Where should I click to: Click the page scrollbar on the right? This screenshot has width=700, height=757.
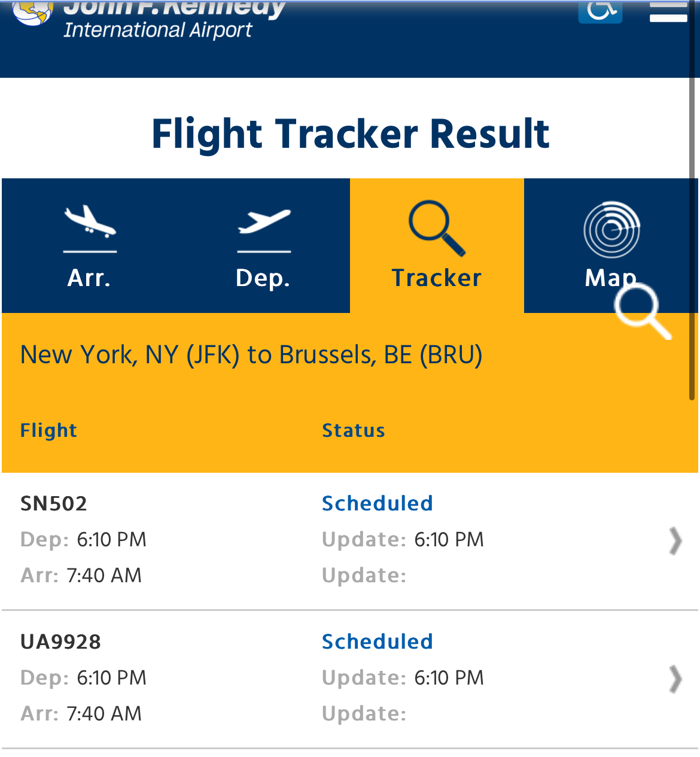tap(692, 239)
